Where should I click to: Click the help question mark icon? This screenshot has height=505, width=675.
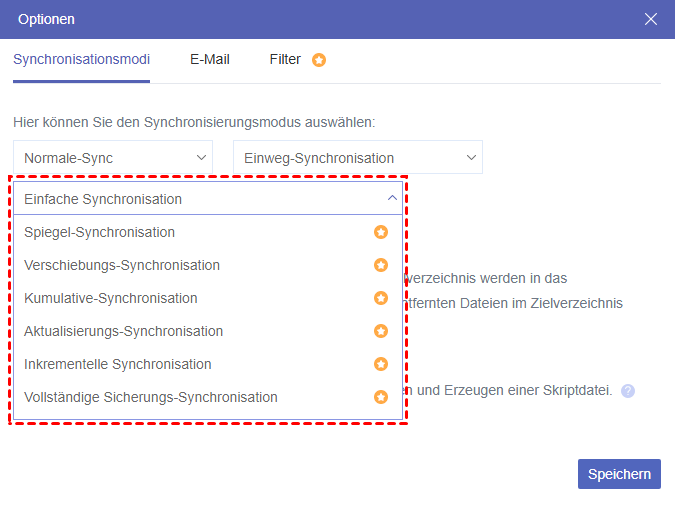tap(628, 391)
